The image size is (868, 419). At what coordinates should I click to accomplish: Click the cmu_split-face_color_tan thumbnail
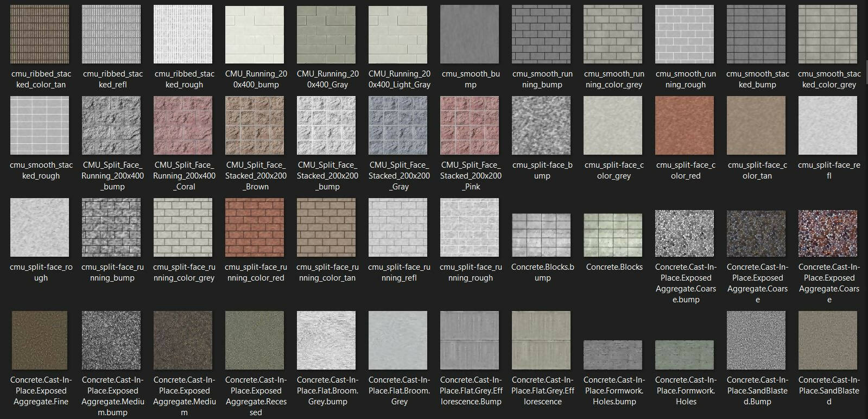point(756,126)
